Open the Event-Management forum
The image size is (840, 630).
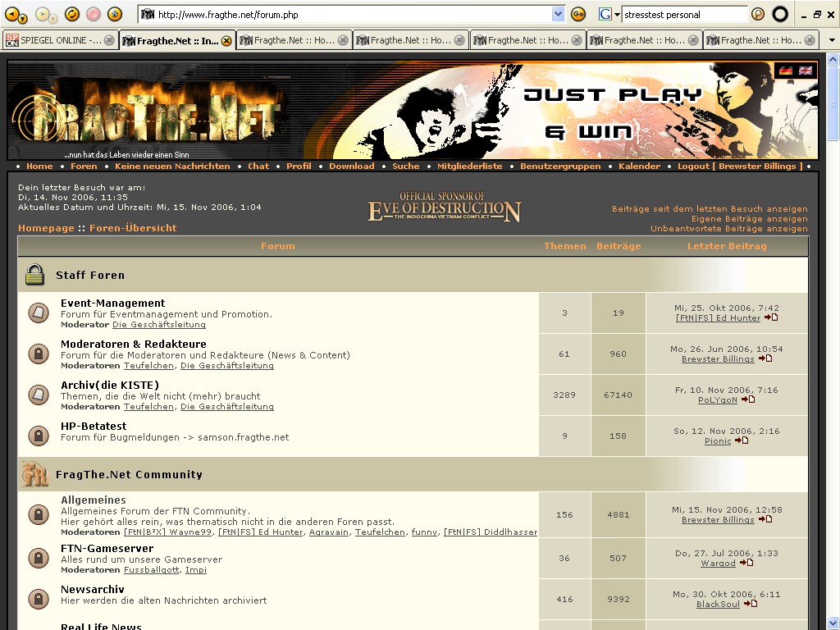point(112,303)
